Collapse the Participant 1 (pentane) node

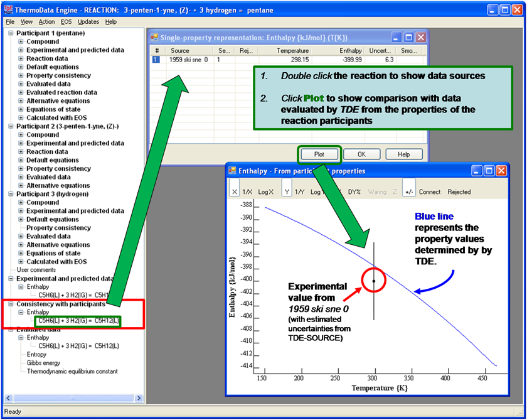click(11, 33)
